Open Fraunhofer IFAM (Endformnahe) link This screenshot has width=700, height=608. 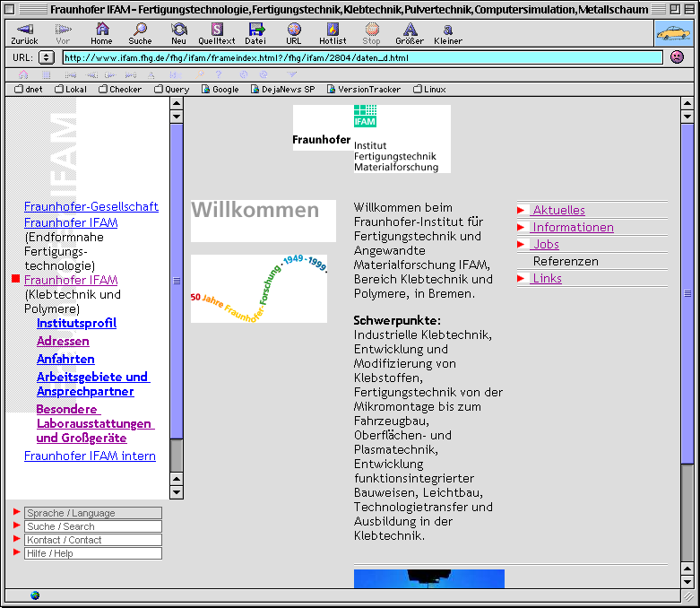tap(71, 222)
